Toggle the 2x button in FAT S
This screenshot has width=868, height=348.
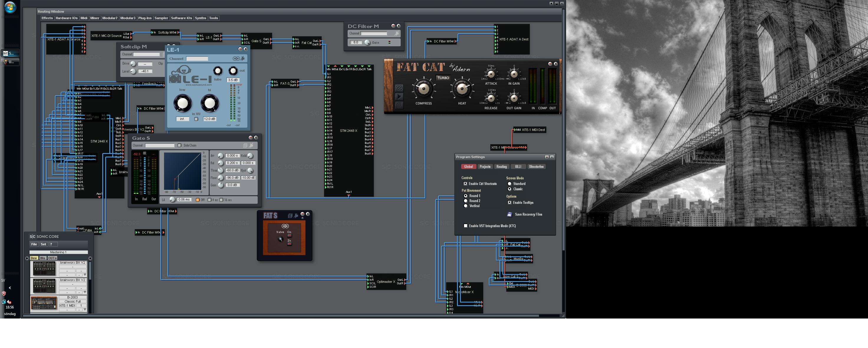click(x=290, y=244)
